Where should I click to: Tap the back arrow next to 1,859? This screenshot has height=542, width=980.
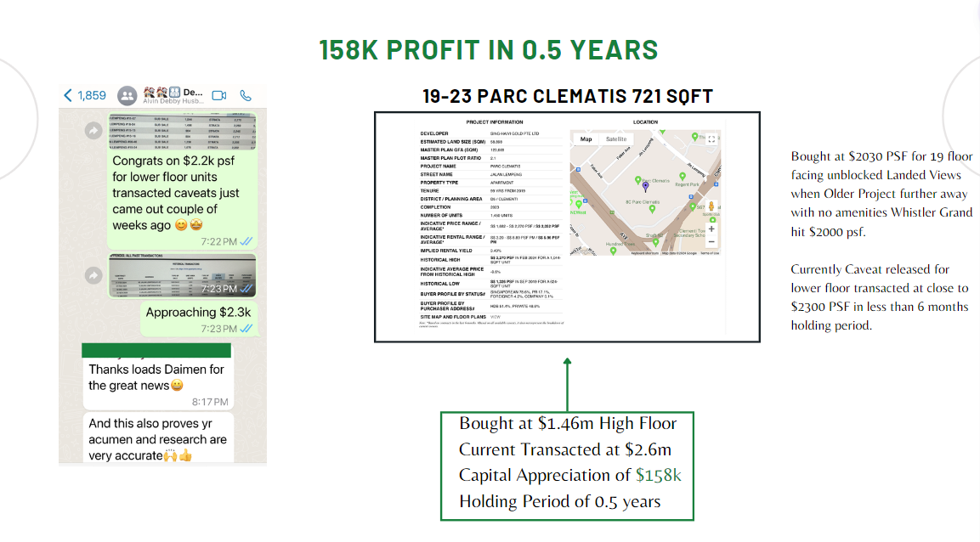coord(68,95)
